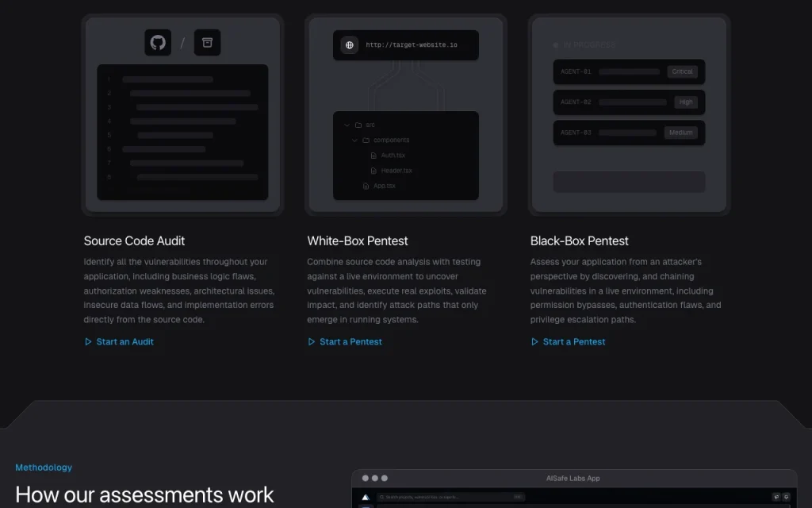
Task: Select App.tsx in the file tree
Action: click(385, 186)
